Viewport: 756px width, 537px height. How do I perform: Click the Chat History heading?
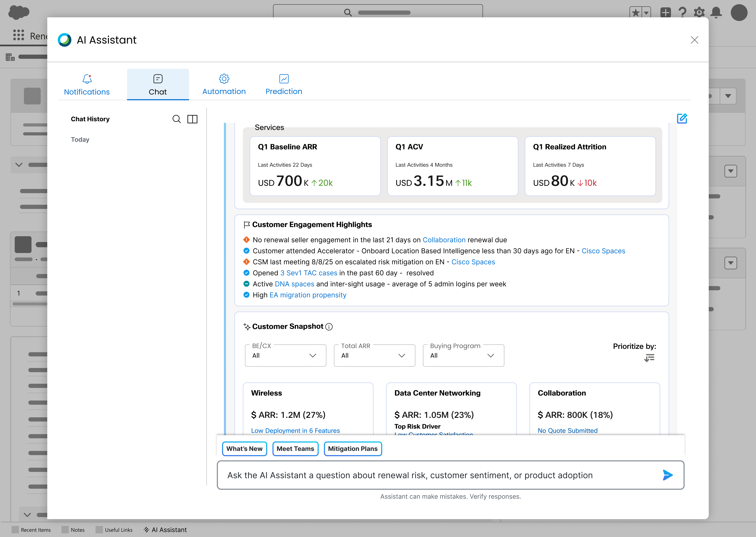point(90,119)
